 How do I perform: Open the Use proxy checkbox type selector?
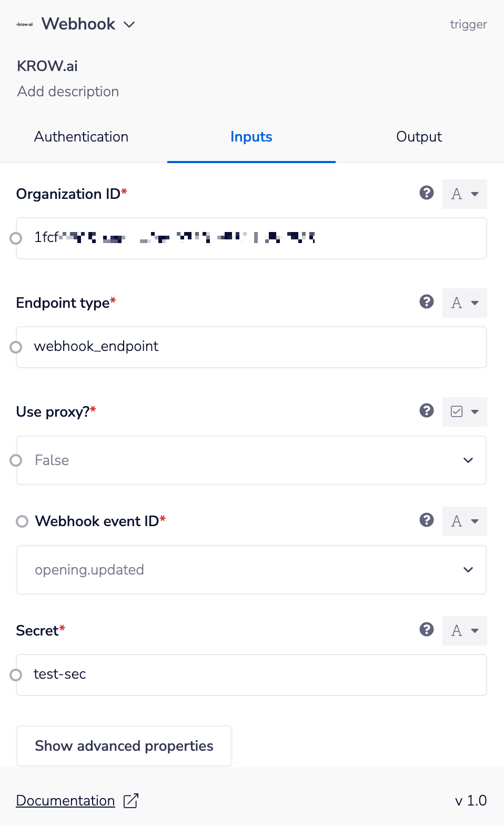pyautogui.click(x=465, y=411)
